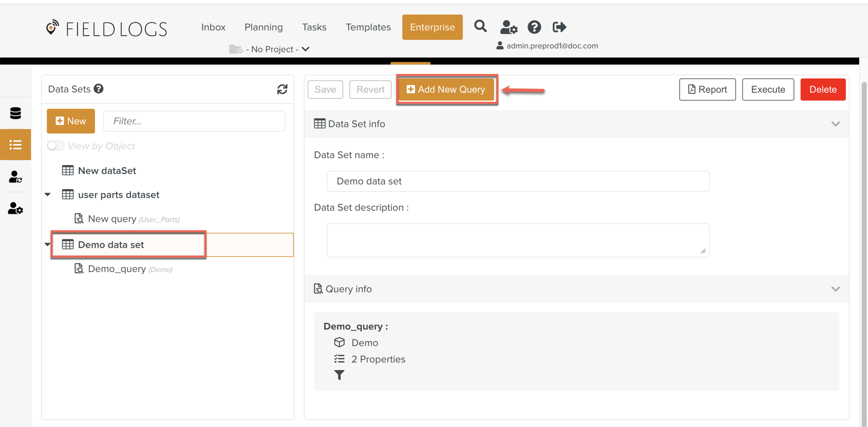Refresh the Data Sets list
The height and width of the screenshot is (427, 868).
click(x=282, y=89)
